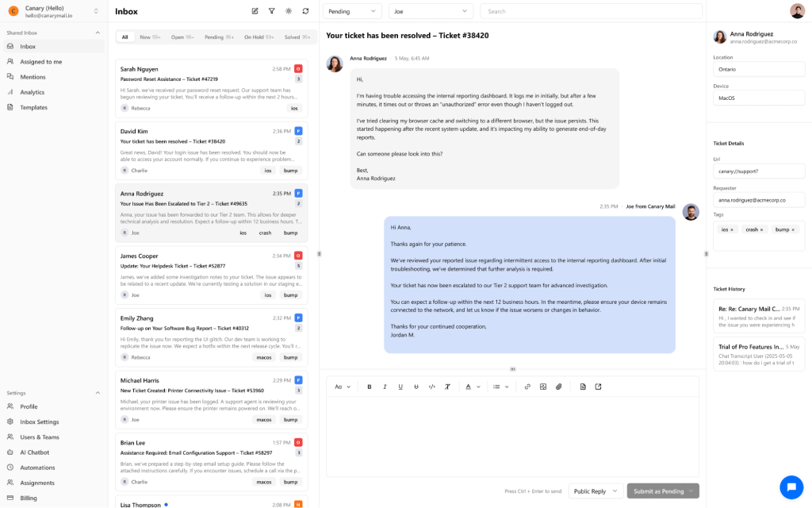This screenshot has width=812, height=508.
Task: Insert a hyperlink using the link icon
Action: [x=528, y=387]
